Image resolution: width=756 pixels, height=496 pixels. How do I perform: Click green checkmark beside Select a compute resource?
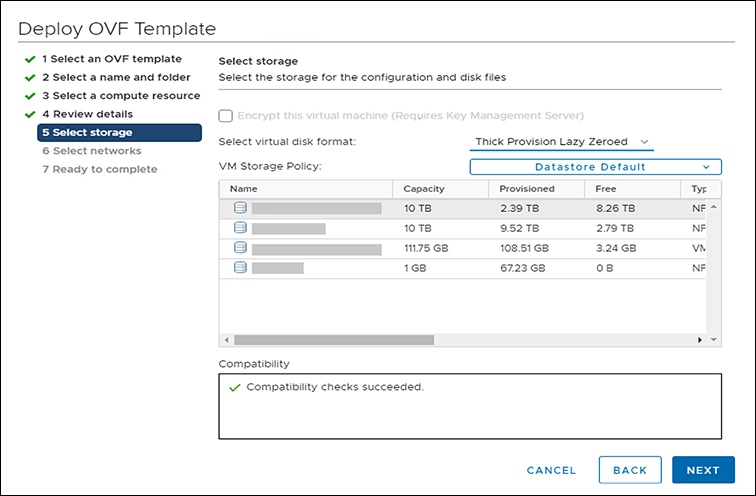(x=30, y=96)
